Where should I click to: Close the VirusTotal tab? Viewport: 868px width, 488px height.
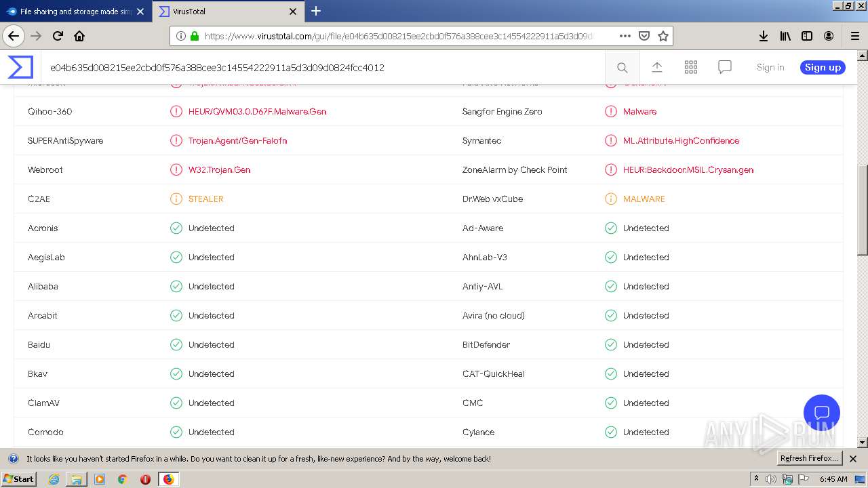pos(293,12)
